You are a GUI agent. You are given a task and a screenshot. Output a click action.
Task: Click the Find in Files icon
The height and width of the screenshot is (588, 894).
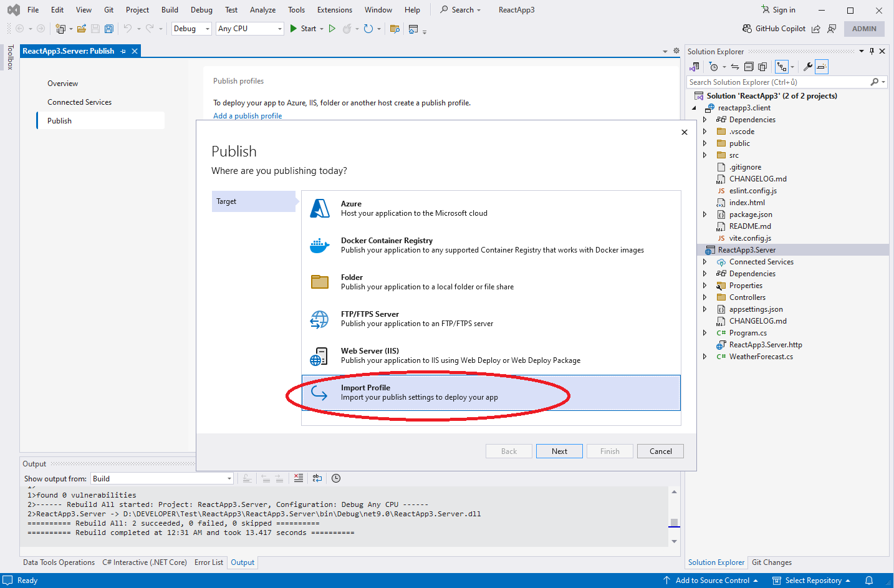(x=395, y=29)
